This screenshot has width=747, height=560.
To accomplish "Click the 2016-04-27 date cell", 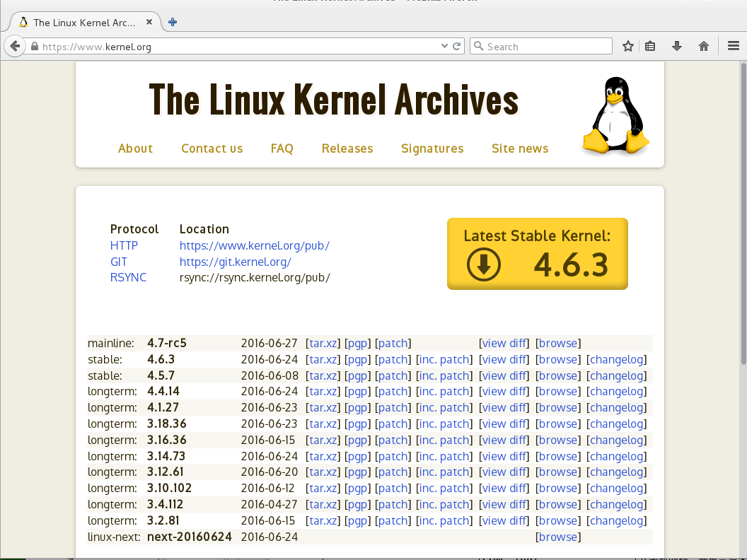I will [x=270, y=504].
